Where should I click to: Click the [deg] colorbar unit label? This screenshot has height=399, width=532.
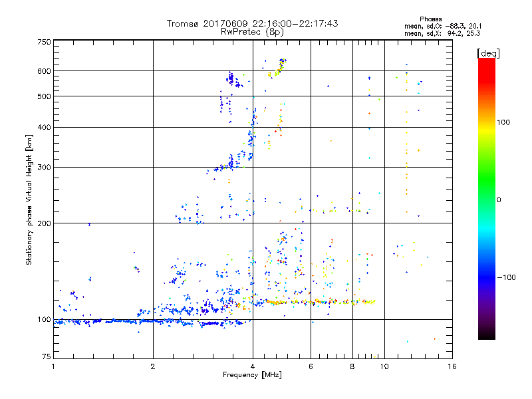(488, 53)
